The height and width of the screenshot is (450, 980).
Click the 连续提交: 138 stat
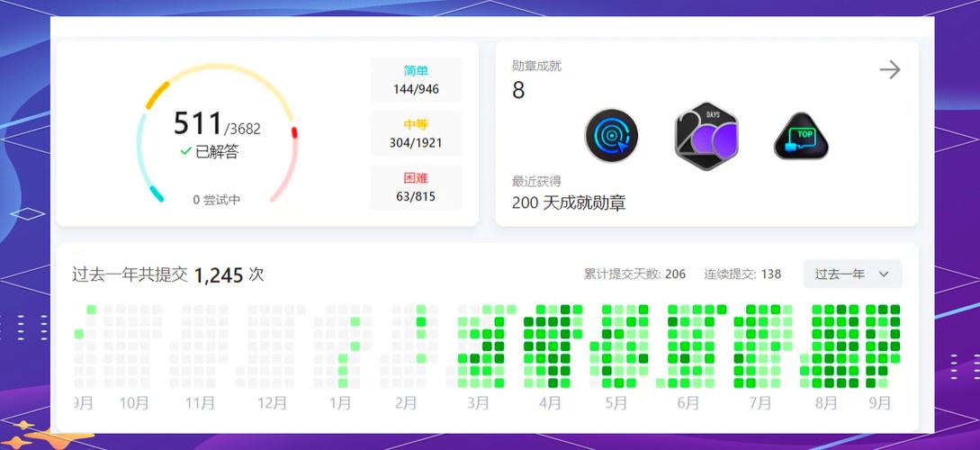742,274
